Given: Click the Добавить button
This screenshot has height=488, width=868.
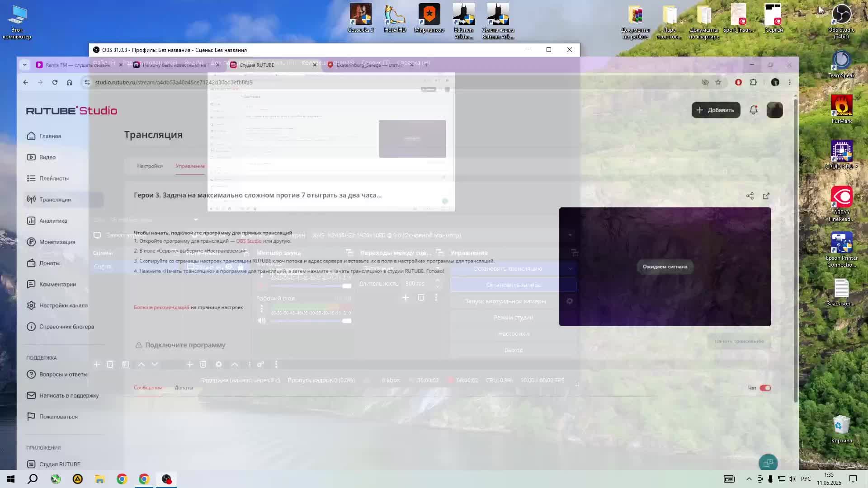Looking at the screenshot, I should tap(716, 110).
